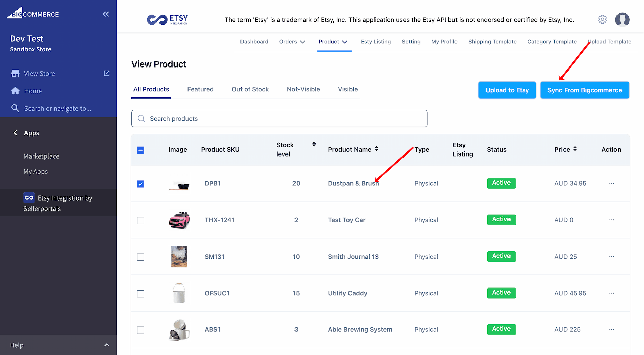This screenshot has height=355, width=644.
Task: Click the Home icon in sidebar
Action: point(15,91)
